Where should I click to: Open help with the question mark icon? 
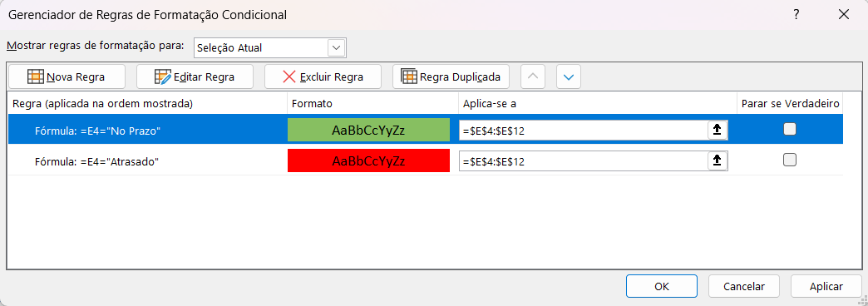pos(796,15)
